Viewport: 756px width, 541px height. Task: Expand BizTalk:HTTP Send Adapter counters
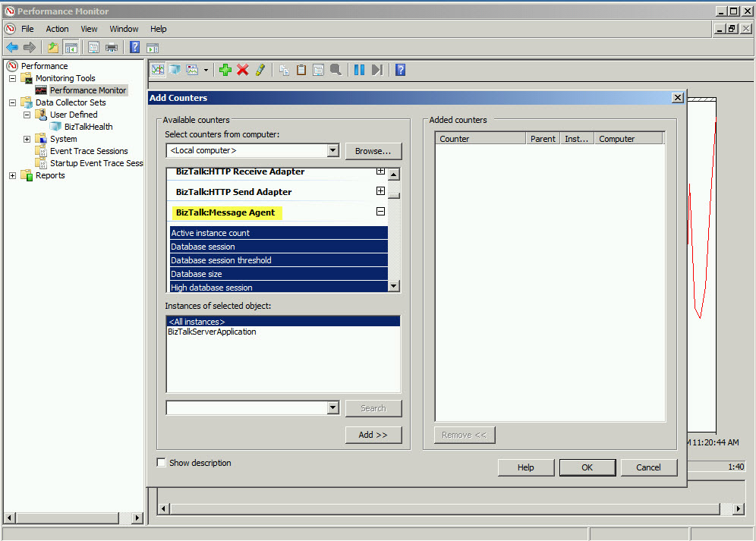click(380, 191)
